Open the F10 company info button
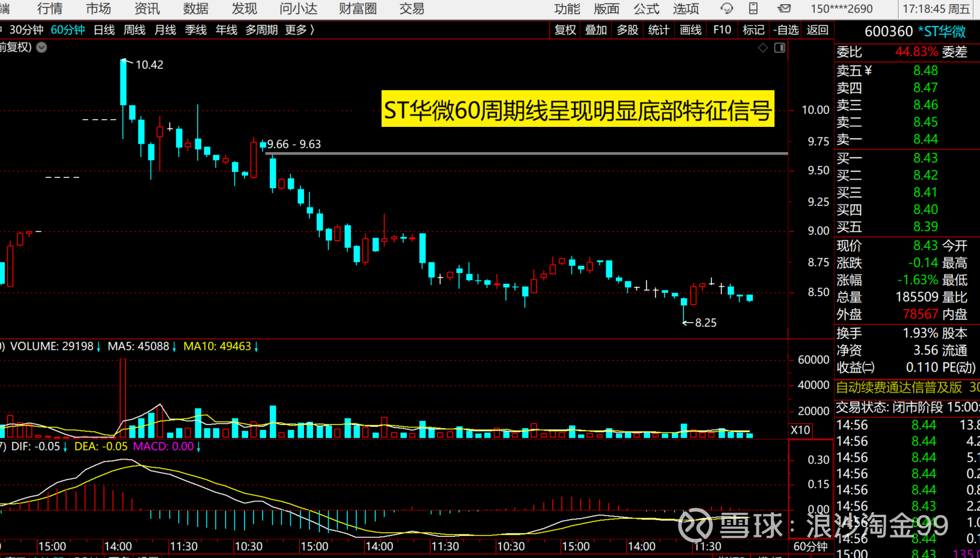Image resolution: width=980 pixels, height=558 pixels. (722, 30)
